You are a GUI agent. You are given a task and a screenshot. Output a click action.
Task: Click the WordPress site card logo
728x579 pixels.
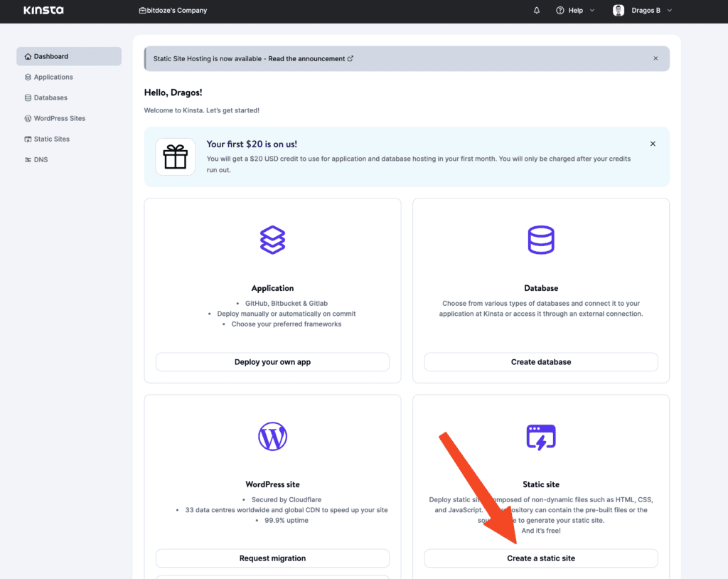point(272,436)
